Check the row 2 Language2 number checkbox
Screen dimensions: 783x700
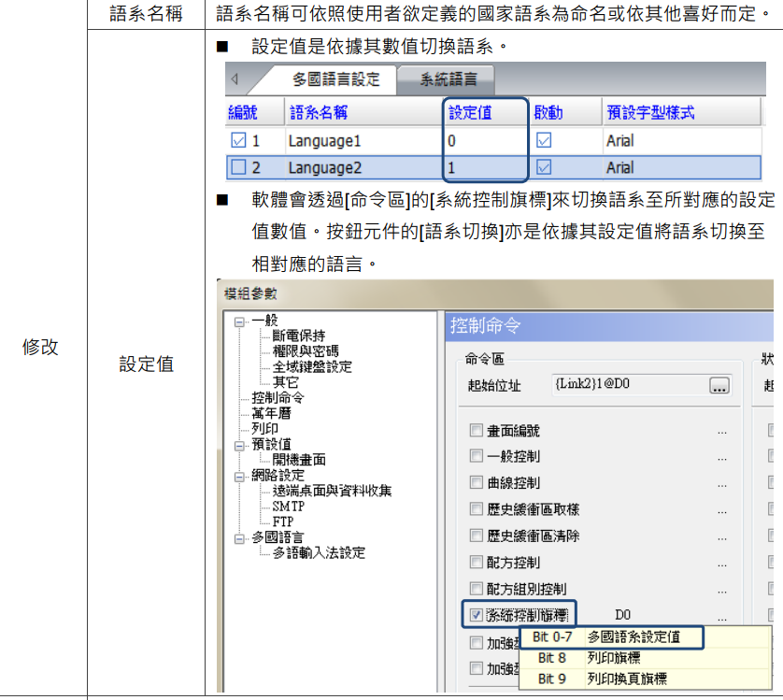tap(238, 168)
